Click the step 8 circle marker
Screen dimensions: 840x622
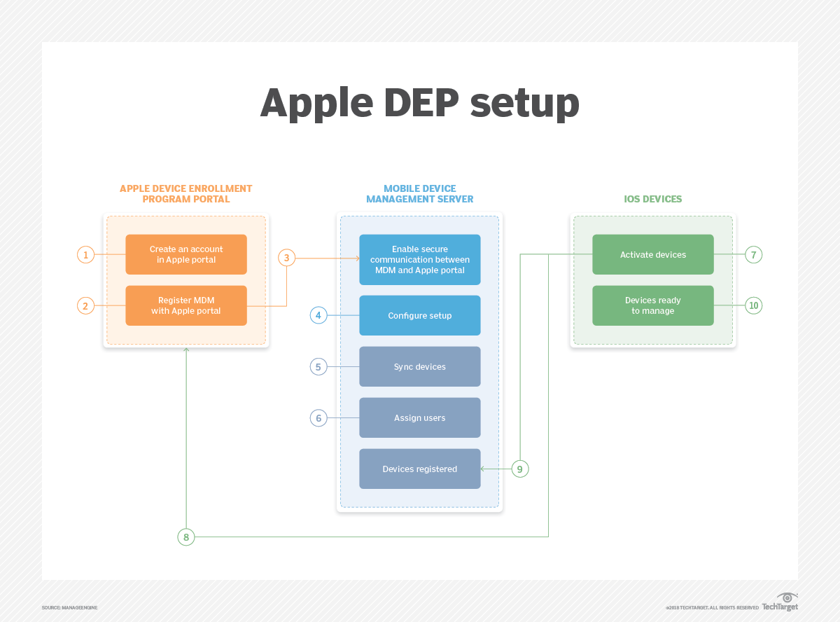tap(185, 537)
